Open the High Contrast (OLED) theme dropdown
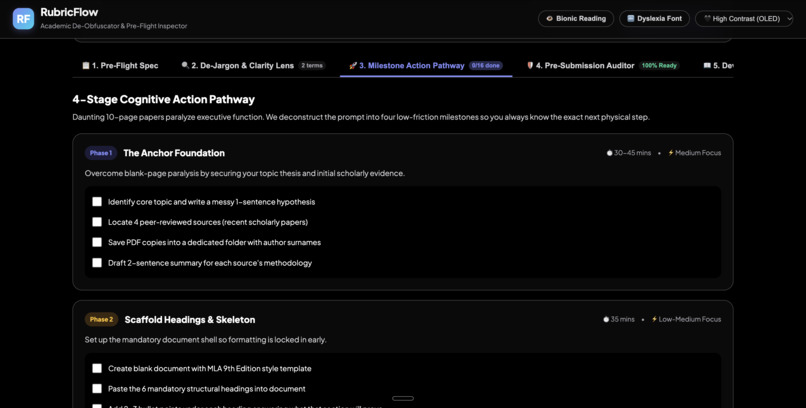The width and height of the screenshot is (806, 408). [x=744, y=18]
